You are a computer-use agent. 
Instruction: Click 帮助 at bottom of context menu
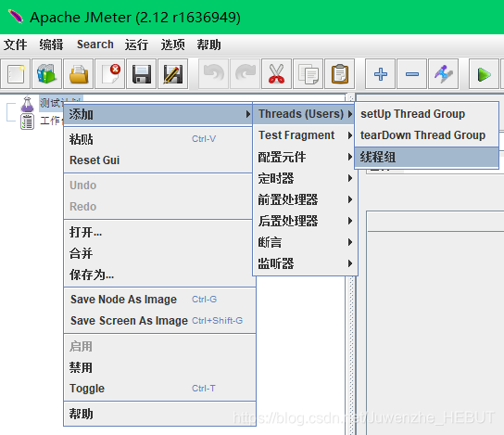159,414
